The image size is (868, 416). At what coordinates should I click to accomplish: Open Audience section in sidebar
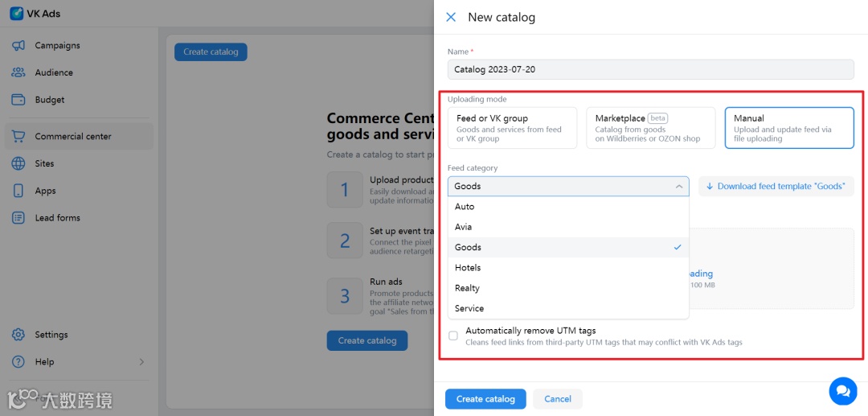point(79,72)
